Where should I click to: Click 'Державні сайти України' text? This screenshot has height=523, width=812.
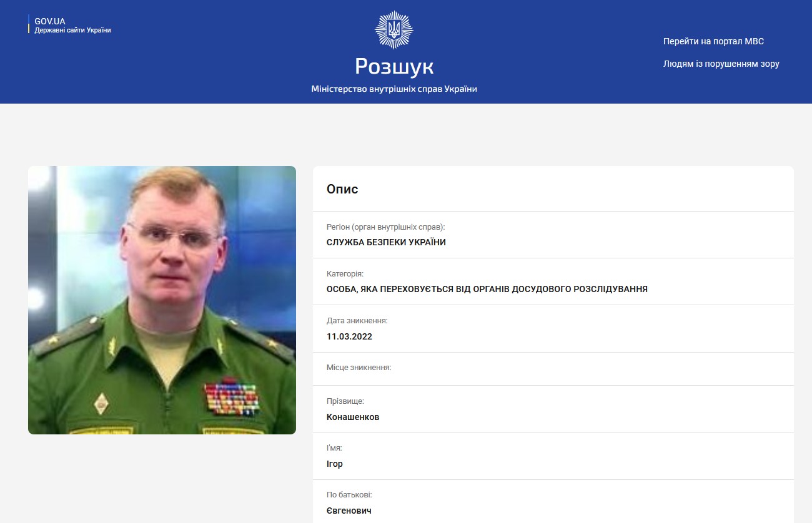pos(72,30)
